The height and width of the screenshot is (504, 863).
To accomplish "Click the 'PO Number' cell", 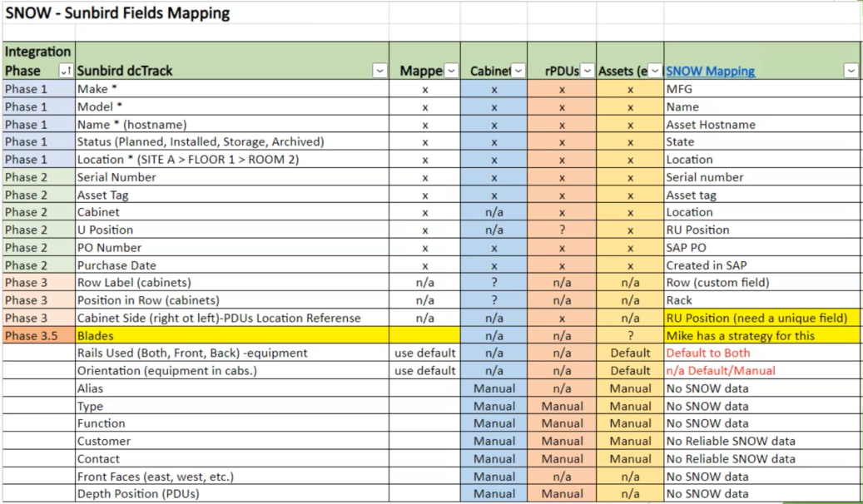I will pyautogui.click(x=231, y=247).
